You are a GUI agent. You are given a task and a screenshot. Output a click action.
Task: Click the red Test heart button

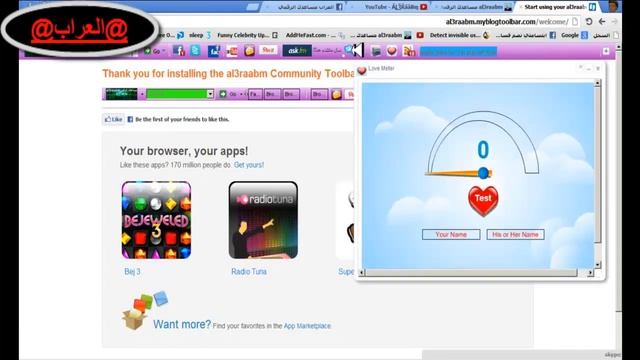[483, 200]
